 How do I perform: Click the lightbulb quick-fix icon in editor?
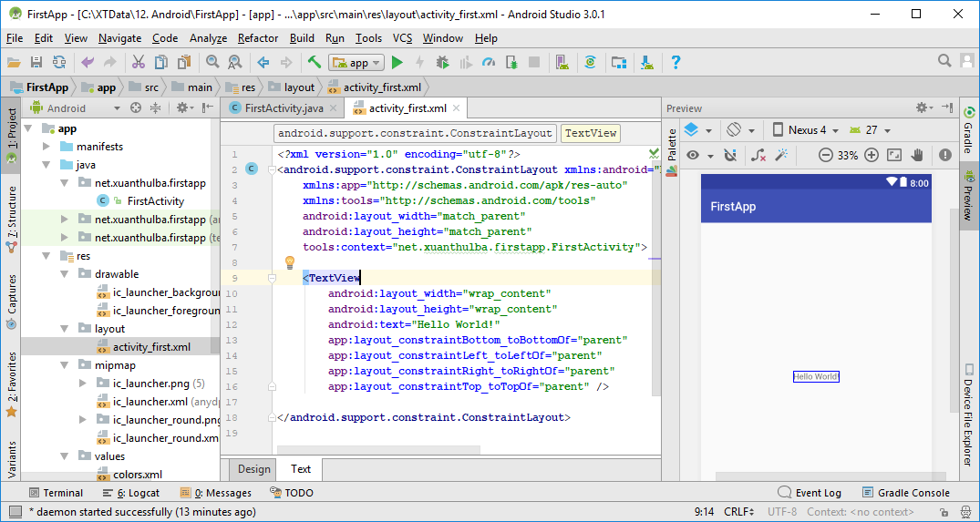coord(290,261)
